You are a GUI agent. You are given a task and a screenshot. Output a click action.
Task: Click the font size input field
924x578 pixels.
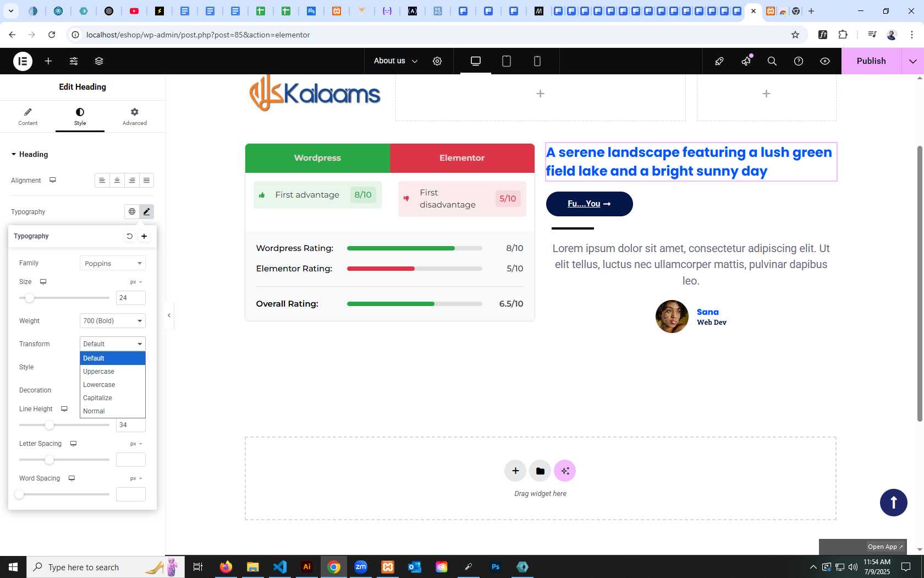pyautogui.click(x=131, y=298)
